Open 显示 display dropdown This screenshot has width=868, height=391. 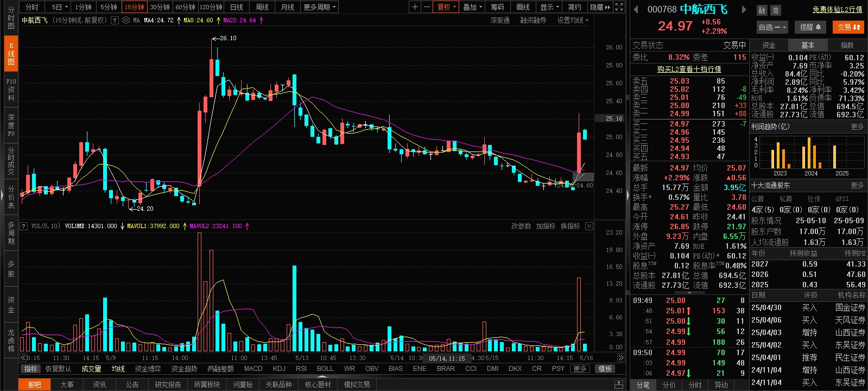tap(549, 7)
